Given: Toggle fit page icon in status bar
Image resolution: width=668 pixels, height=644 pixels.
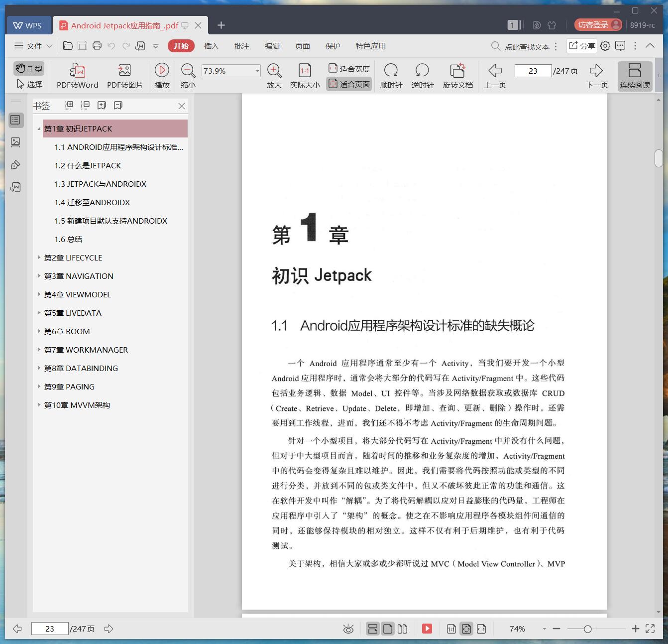Looking at the screenshot, I should pyautogui.click(x=466, y=629).
